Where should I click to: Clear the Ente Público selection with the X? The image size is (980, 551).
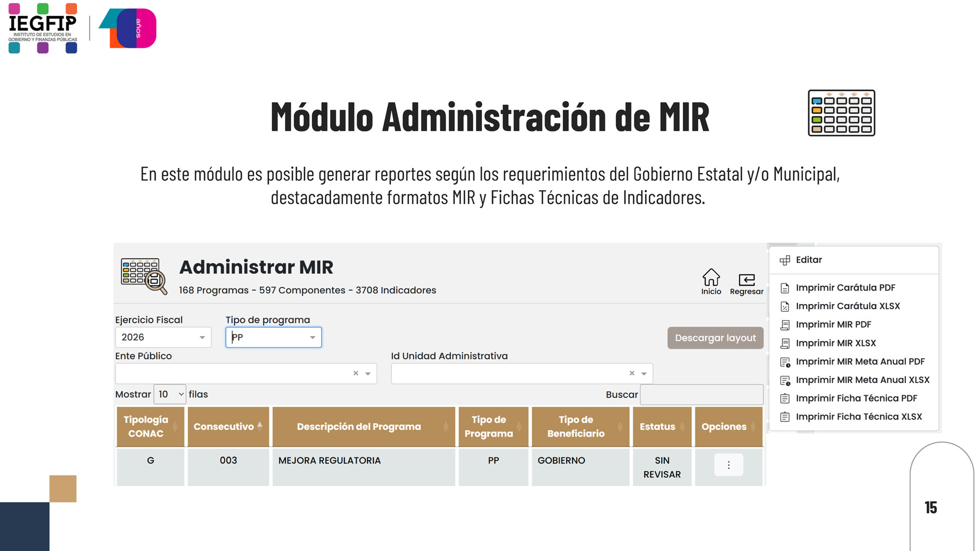(355, 373)
